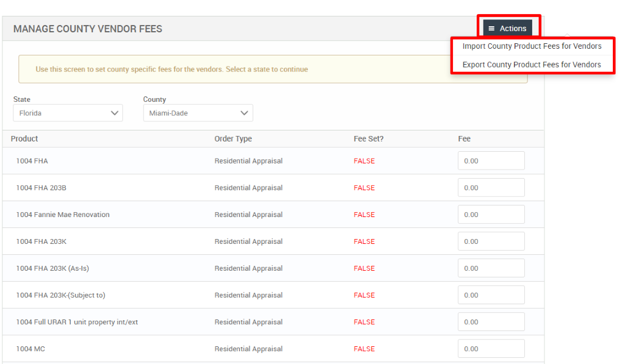
Task: Select Export County Product Fees for Vendors
Action: click(x=532, y=64)
